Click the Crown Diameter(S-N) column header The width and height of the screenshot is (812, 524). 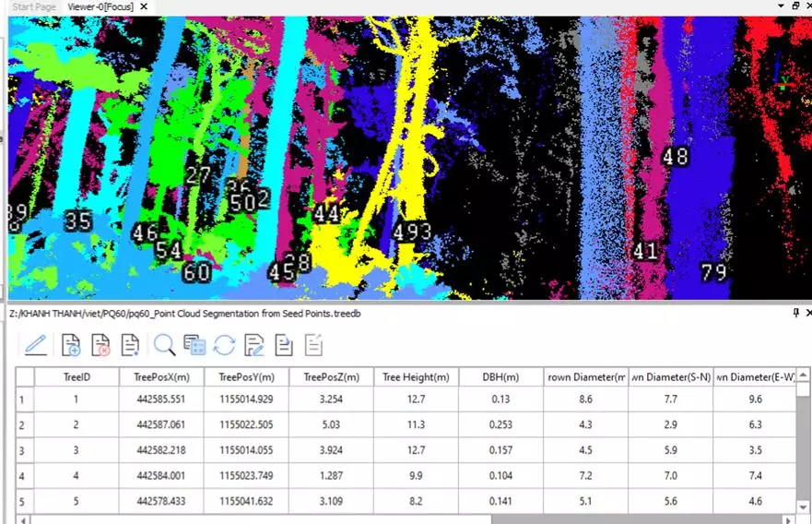[671, 376]
